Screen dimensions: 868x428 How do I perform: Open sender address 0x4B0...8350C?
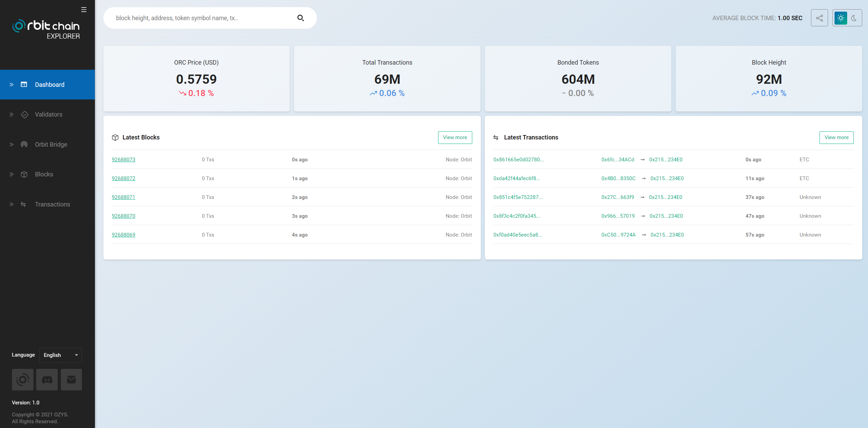point(618,178)
